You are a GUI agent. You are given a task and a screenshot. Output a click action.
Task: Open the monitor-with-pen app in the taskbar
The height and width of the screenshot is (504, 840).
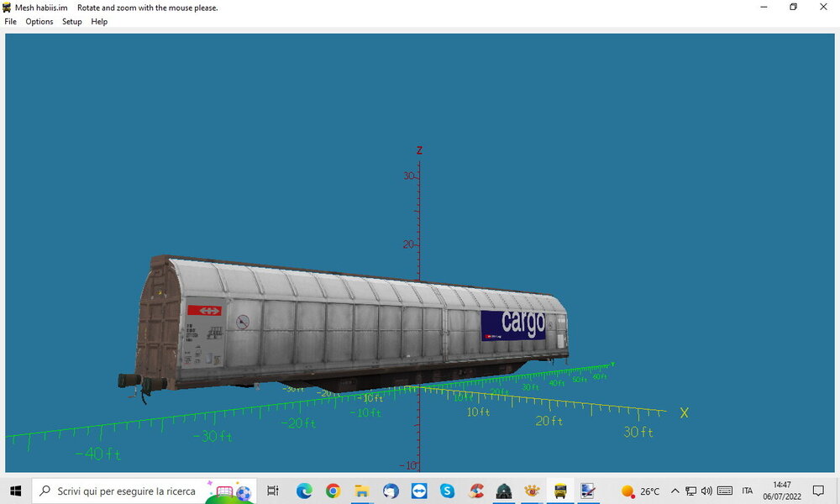click(588, 491)
